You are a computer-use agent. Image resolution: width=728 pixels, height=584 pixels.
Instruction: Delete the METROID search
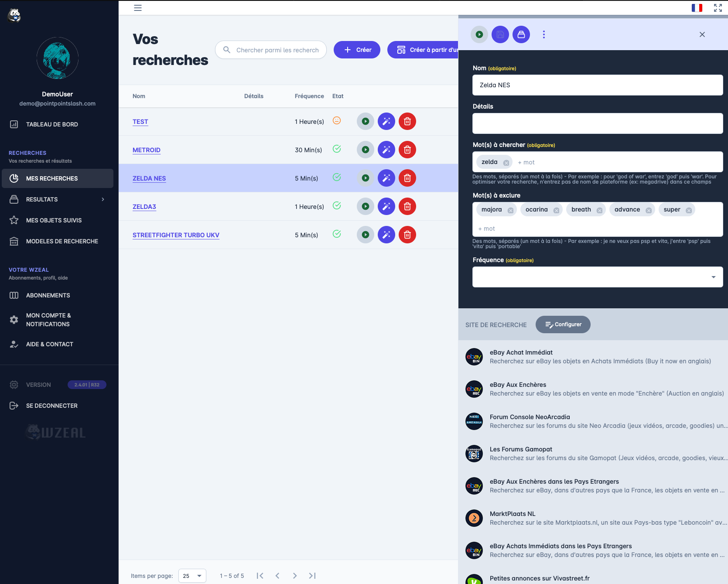coord(407,150)
